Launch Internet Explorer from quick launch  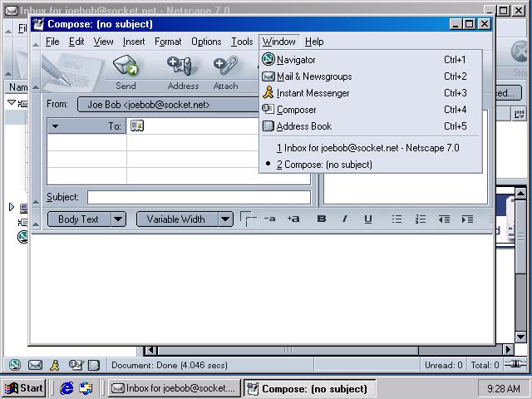coord(66,388)
